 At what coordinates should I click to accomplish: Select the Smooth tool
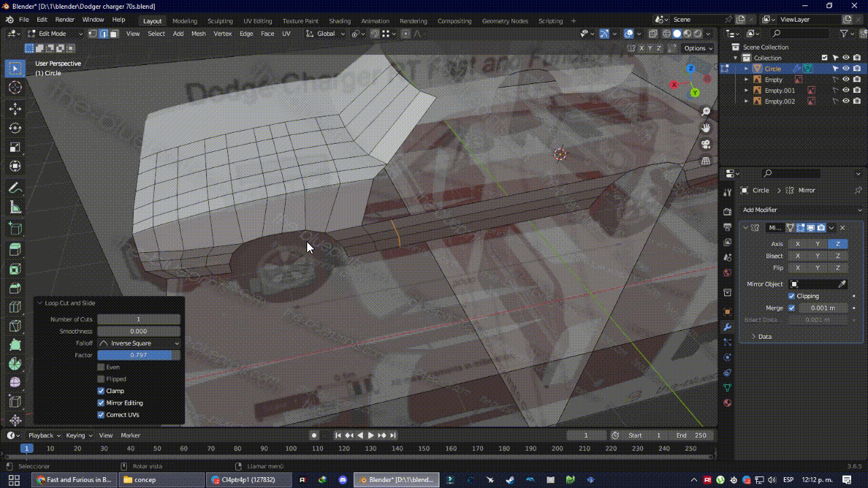(15, 383)
